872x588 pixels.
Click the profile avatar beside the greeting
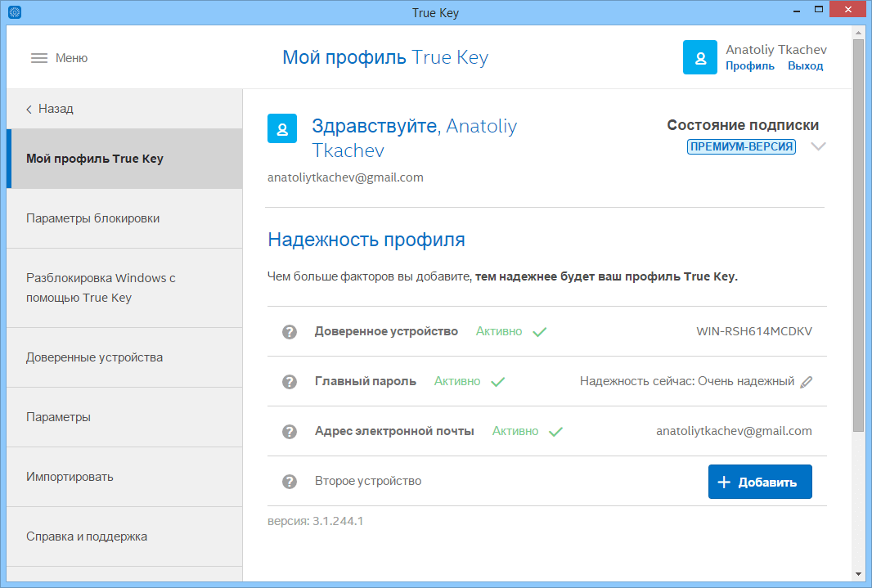pos(282,128)
